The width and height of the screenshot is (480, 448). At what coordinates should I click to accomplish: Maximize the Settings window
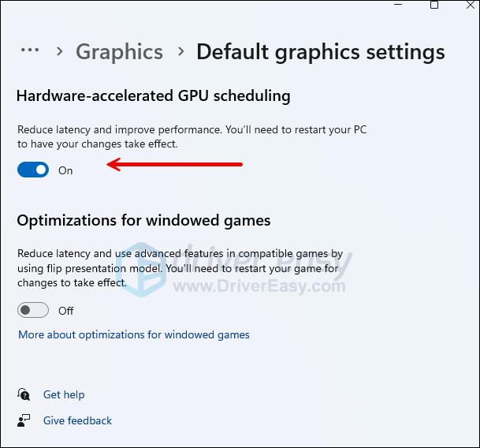tap(434, 5)
